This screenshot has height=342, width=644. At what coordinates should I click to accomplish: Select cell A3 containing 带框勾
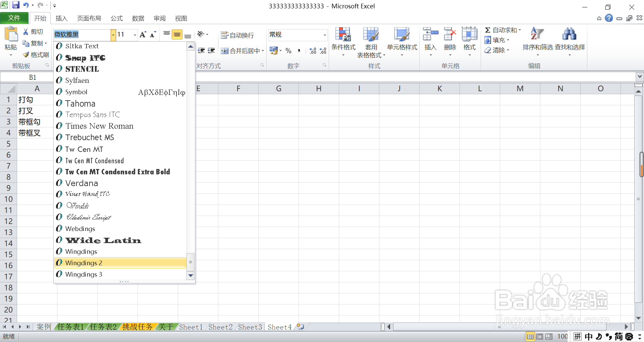point(35,122)
